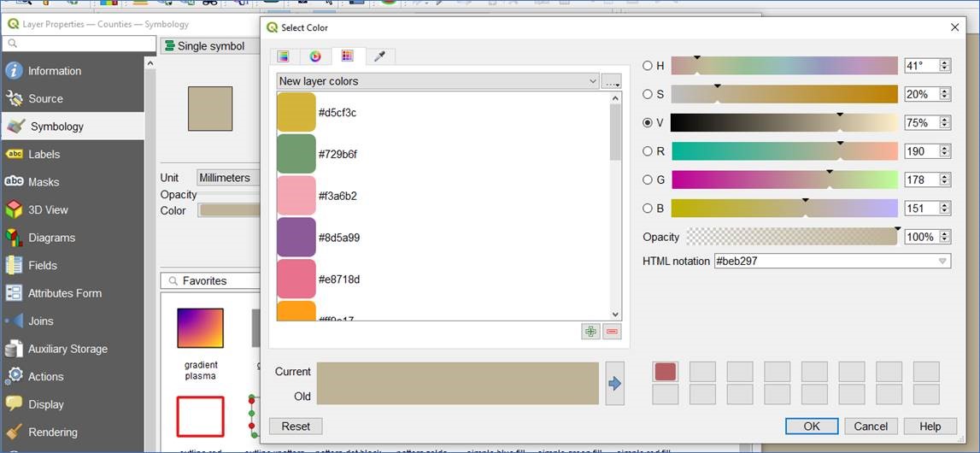
Task: Switch to the color wheel tab
Action: pos(315,56)
